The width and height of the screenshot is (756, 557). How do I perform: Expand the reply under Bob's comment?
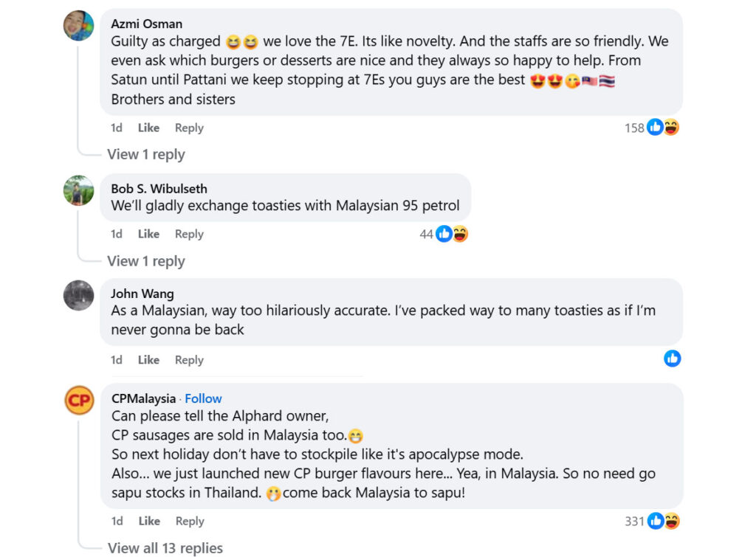coord(146,261)
